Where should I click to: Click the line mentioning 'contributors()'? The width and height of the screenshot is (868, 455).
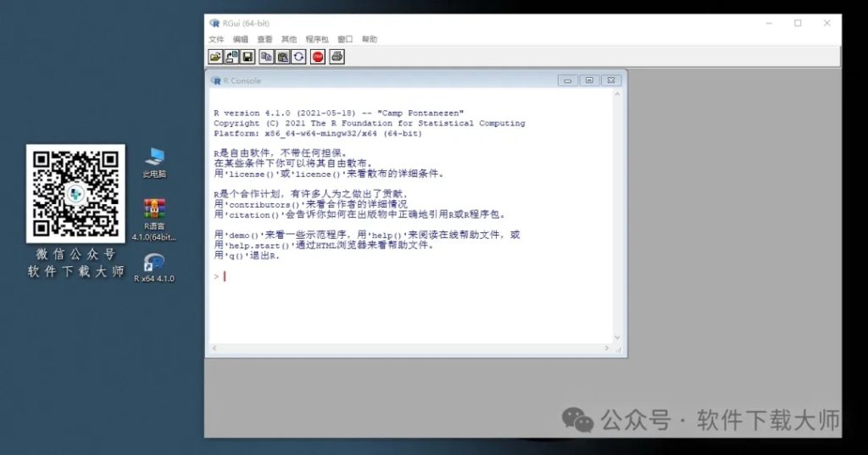click(310, 204)
